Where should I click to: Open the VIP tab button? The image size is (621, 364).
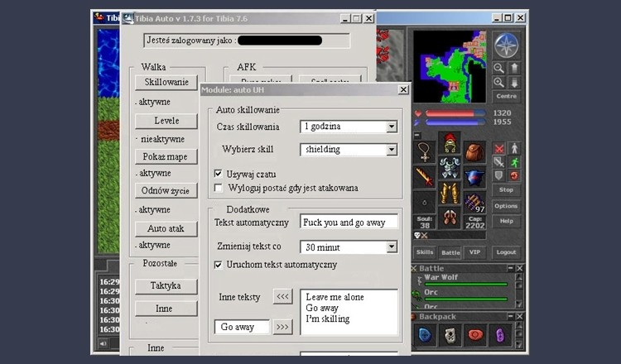(474, 252)
